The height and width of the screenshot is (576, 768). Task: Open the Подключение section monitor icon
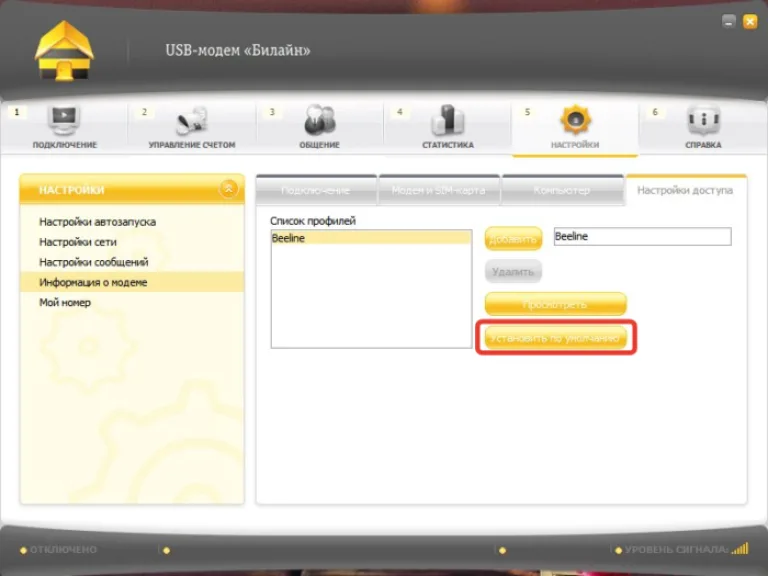point(64,120)
